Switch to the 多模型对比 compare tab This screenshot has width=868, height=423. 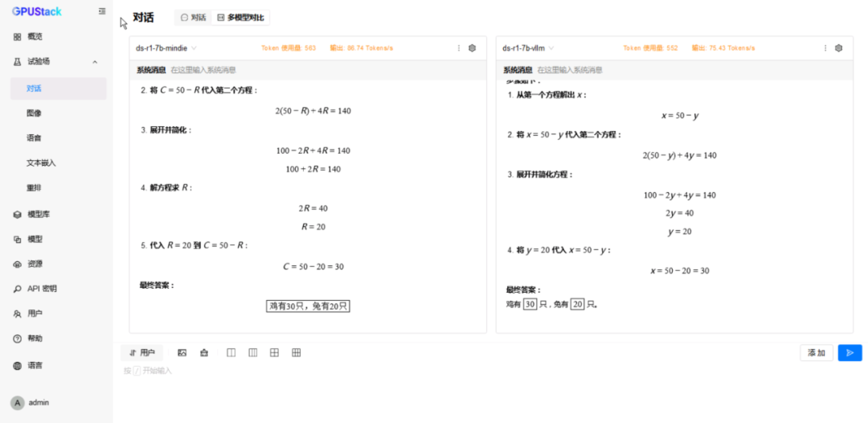pyautogui.click(x=240, y=18)
